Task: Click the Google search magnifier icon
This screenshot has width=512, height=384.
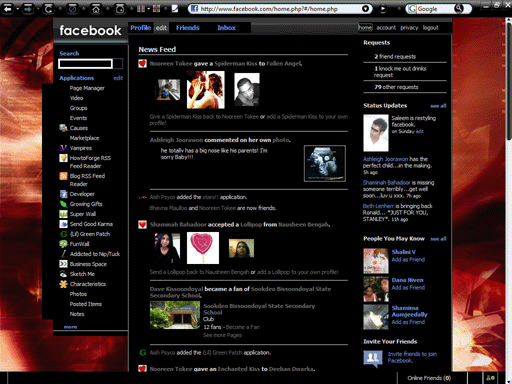Action: pyautogui.click(x=459, y=9)
